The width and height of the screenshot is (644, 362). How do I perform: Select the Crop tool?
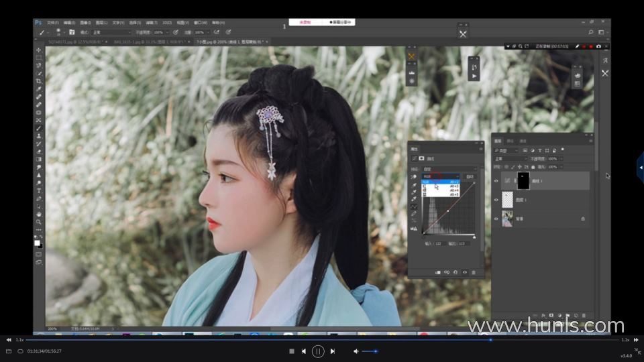click(x=38, y=81)
